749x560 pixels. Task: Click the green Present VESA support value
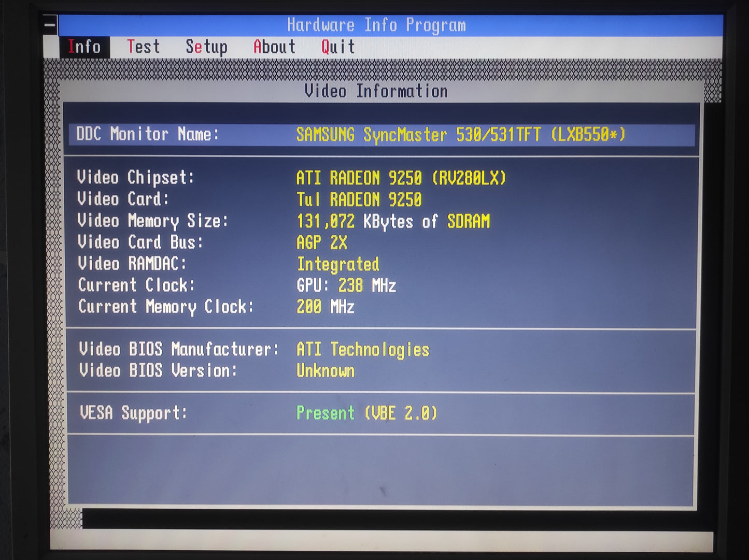click(326, 413)
